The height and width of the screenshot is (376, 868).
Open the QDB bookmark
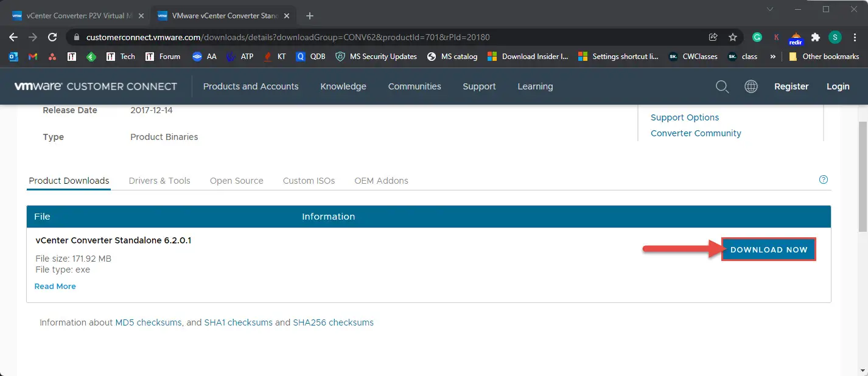coord(310,57)
